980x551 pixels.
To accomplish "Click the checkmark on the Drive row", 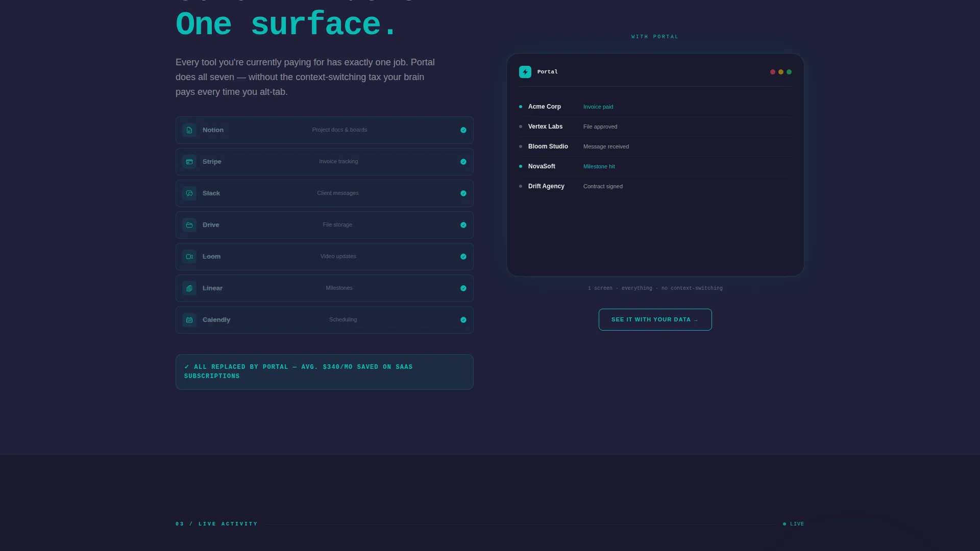I will (463, 225).
